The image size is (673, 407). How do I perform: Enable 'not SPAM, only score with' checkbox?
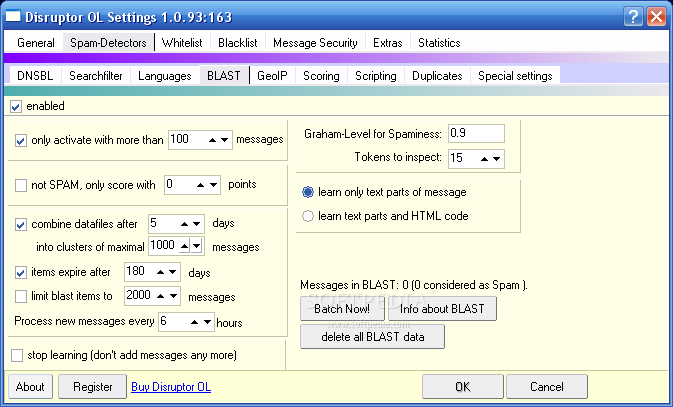[21, 185]
